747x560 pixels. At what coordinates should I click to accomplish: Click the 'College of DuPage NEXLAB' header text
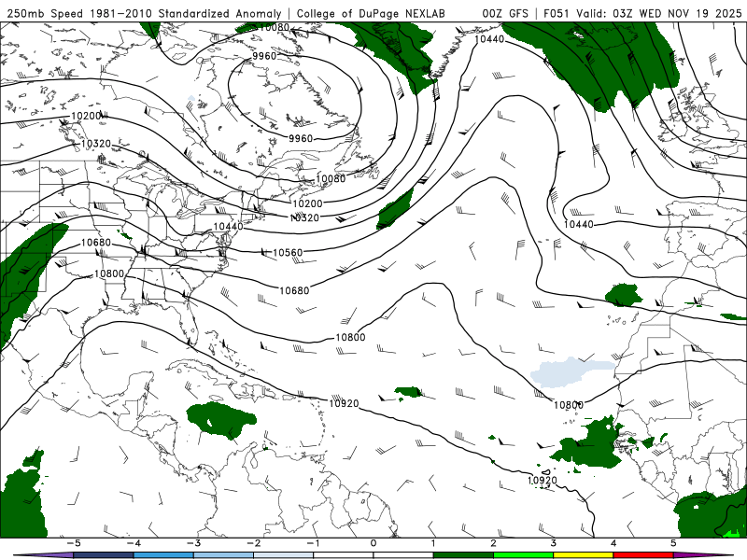[371, 13]
